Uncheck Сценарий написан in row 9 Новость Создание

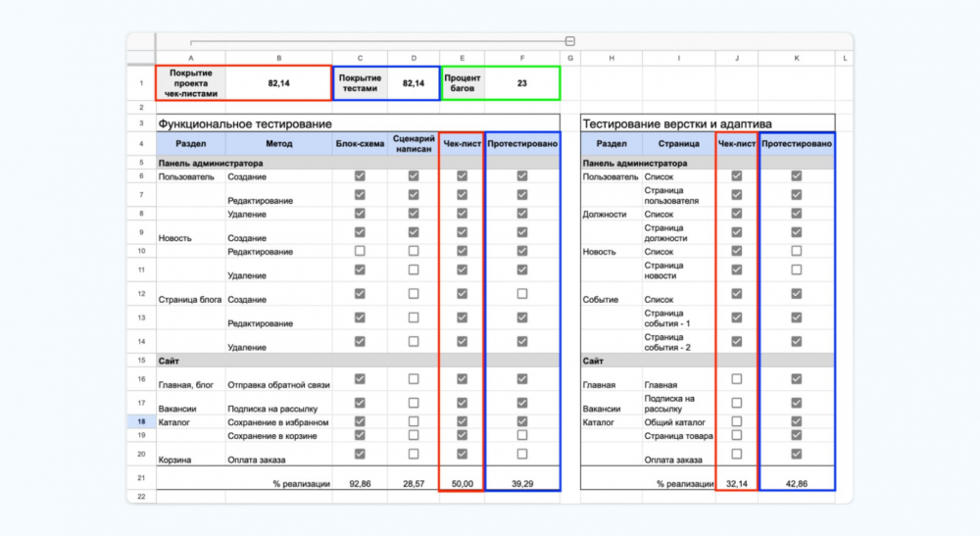(414, 232)
